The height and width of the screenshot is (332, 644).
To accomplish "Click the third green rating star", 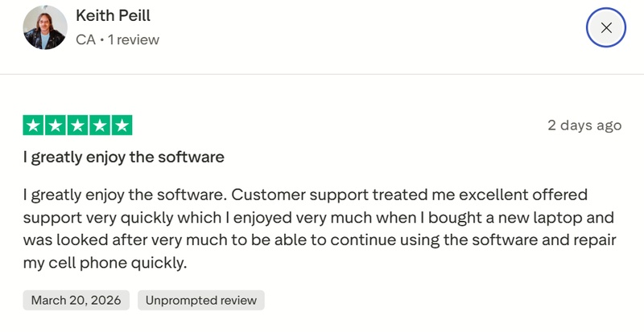I will click(x=77, y=125).
